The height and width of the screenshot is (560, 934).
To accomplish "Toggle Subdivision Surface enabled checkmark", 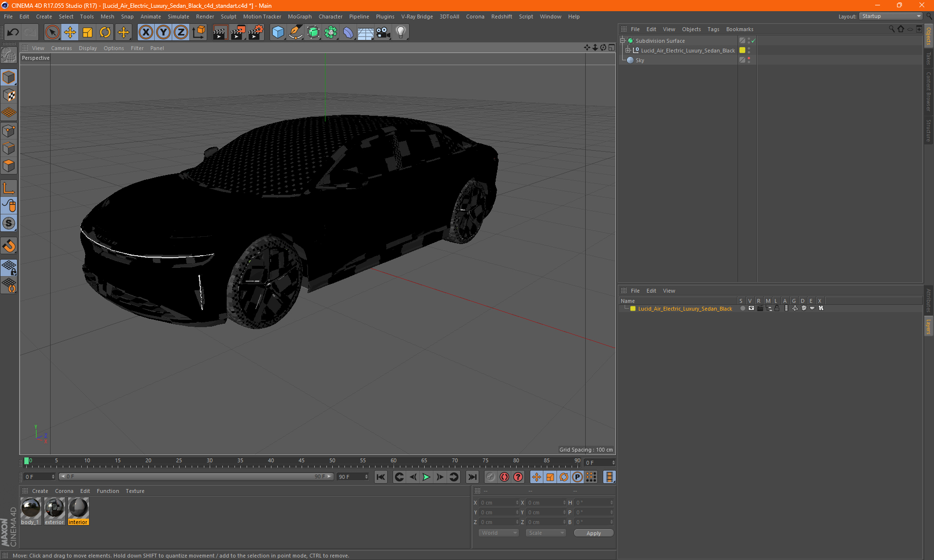I will pos(754,41).
